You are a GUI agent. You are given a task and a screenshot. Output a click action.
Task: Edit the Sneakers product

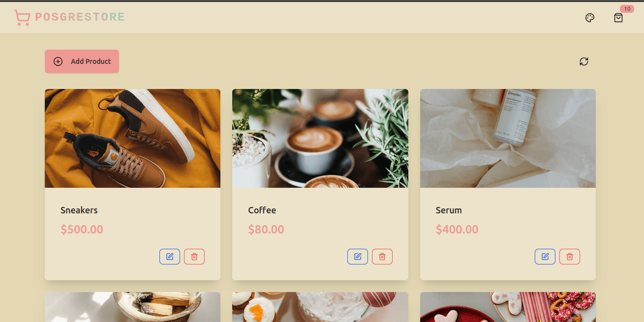tap(170, 257)
